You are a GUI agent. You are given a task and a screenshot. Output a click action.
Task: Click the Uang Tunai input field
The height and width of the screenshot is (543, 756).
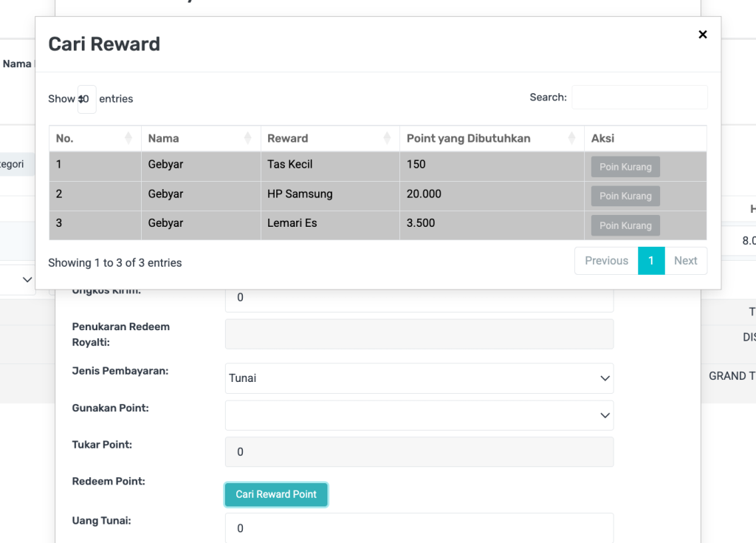click(x=419, y=528)
